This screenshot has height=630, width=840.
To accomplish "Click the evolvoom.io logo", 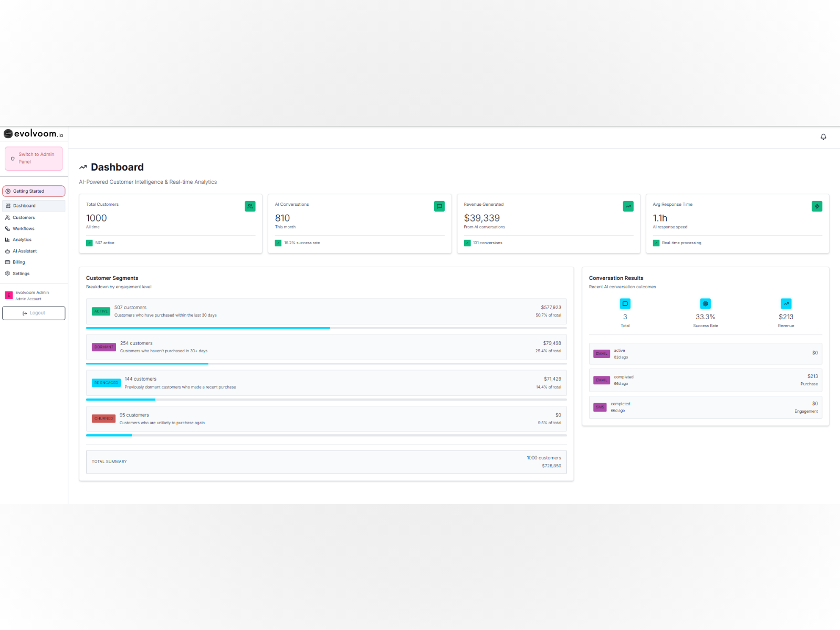I will 34,134.
